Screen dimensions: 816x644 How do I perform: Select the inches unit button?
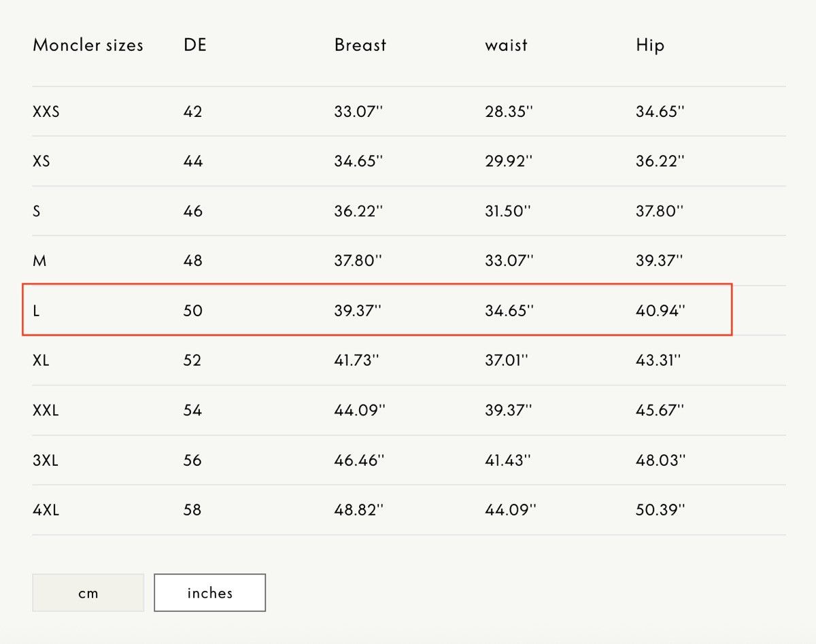point(209,592)
